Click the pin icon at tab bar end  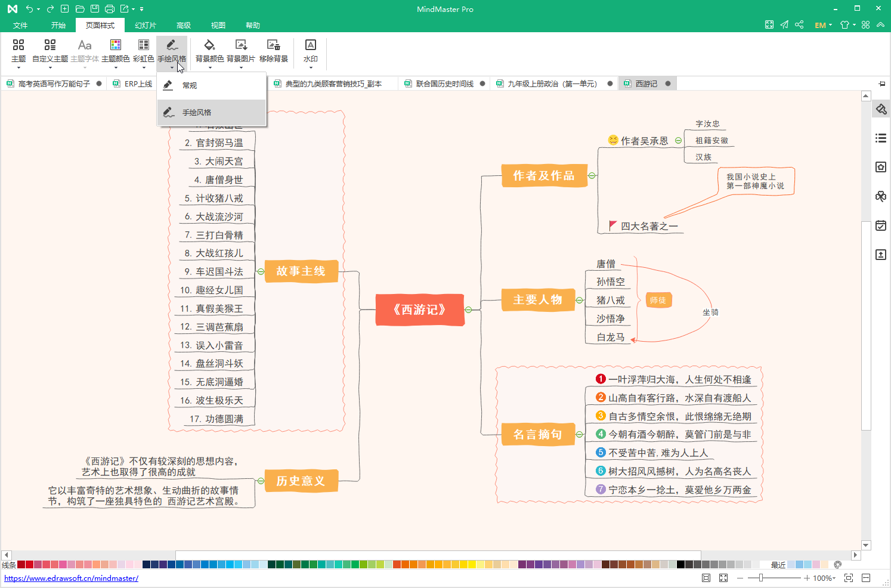pos(882,83)
